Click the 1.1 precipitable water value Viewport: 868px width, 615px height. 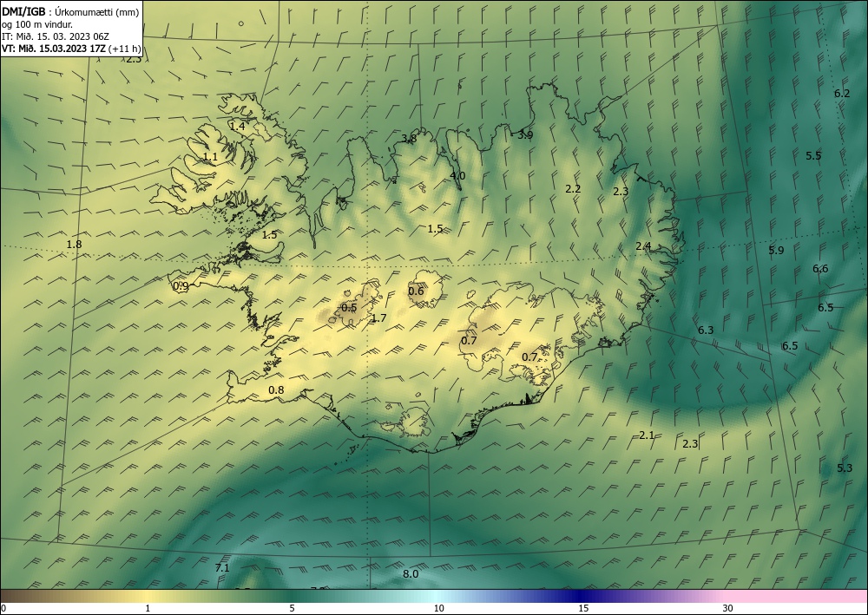(210, 157)
